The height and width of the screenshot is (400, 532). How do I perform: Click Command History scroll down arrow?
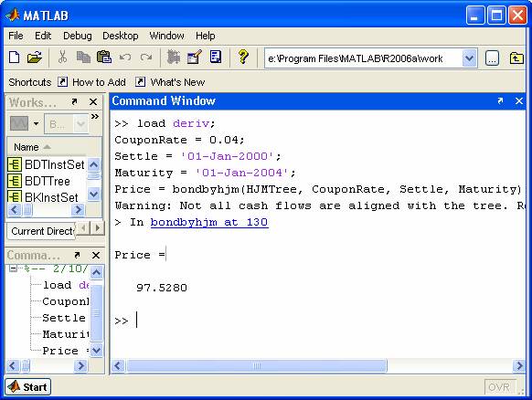pyautogui.click(x=96, y=350)
